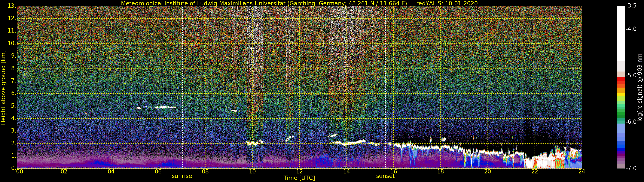Click the 0. height tick label

pos(13,168)
